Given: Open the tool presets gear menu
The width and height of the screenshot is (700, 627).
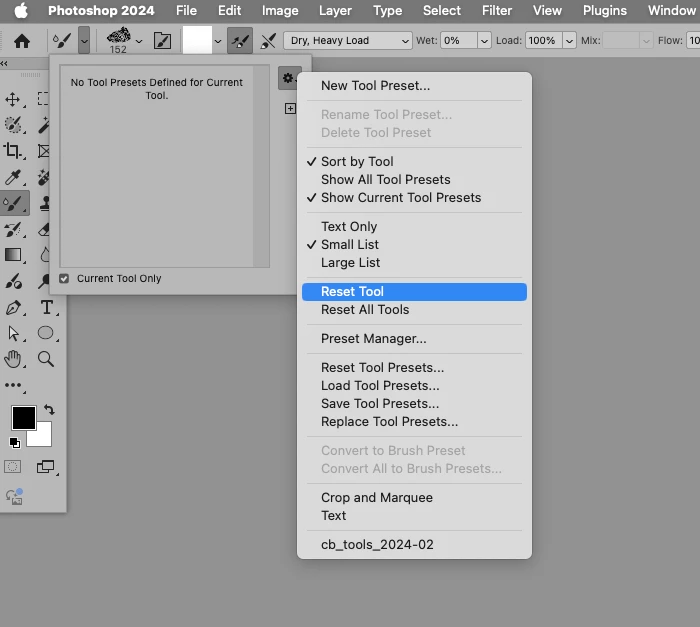Looking at the screenshot, I should 288,78.
